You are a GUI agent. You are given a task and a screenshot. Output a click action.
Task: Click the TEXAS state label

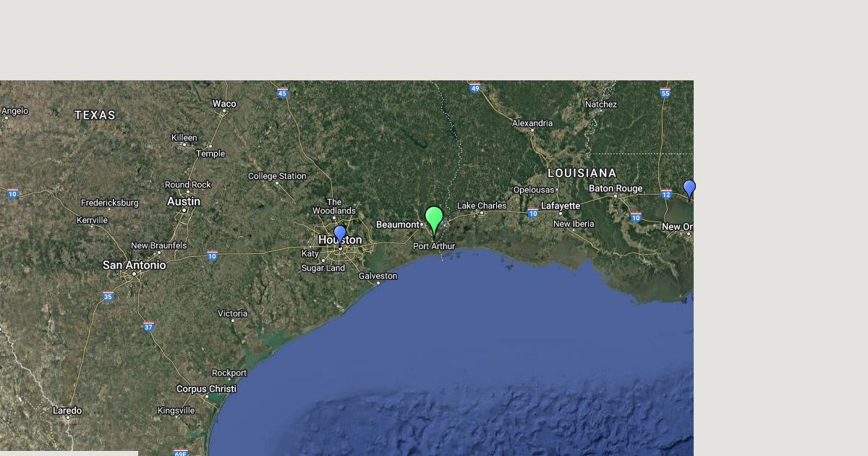tap(95, 115)
